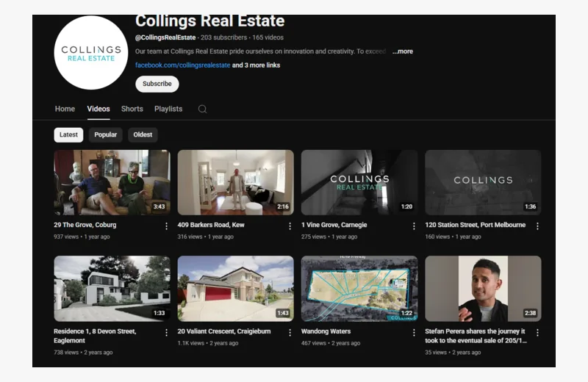588x382 pixels.
Task: Click '1.1K views • 2 years ago' text
Action: click(208, 343)
